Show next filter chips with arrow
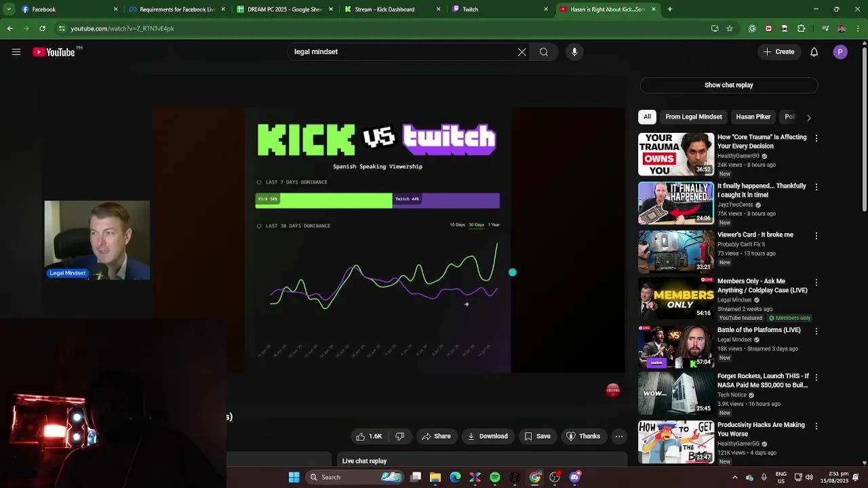The image size is (868, 488). point(808,117)
